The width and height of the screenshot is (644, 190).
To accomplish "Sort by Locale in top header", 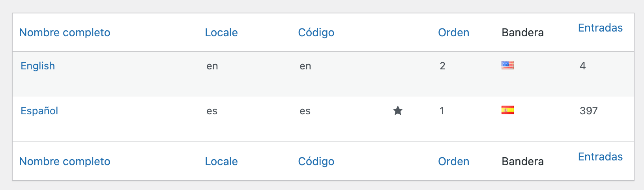I will click(x=221, y=32).
